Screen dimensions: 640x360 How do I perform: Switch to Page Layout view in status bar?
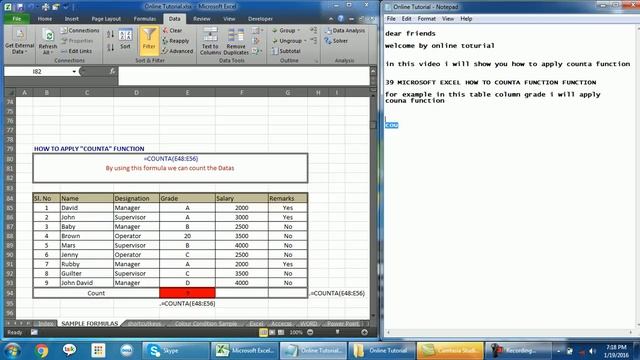pos(272,333)
